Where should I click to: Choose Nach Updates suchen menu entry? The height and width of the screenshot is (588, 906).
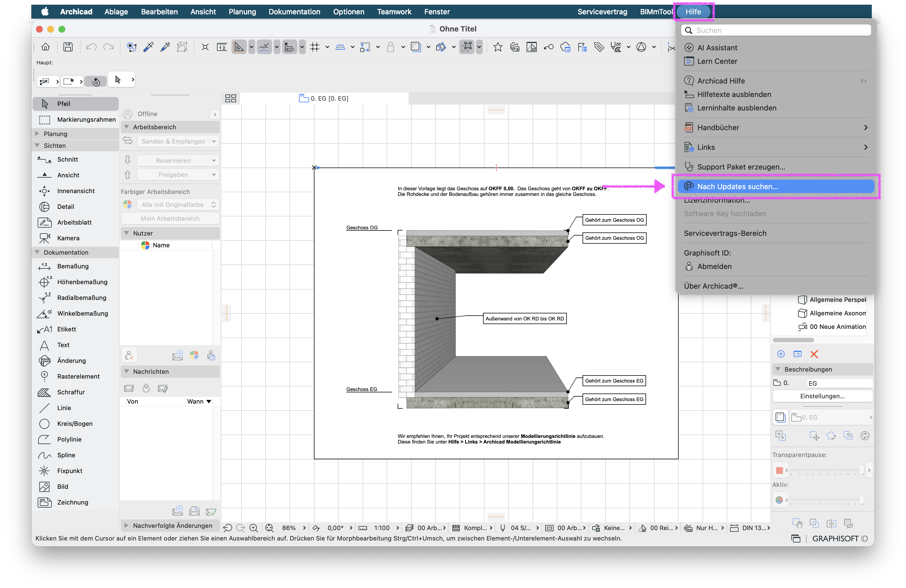click(x=775, y=187)
